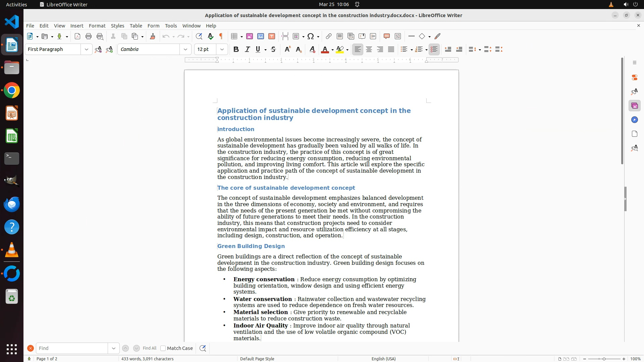Click the Find All button
The image size is (644, 362).
click(x=150, y=348)
